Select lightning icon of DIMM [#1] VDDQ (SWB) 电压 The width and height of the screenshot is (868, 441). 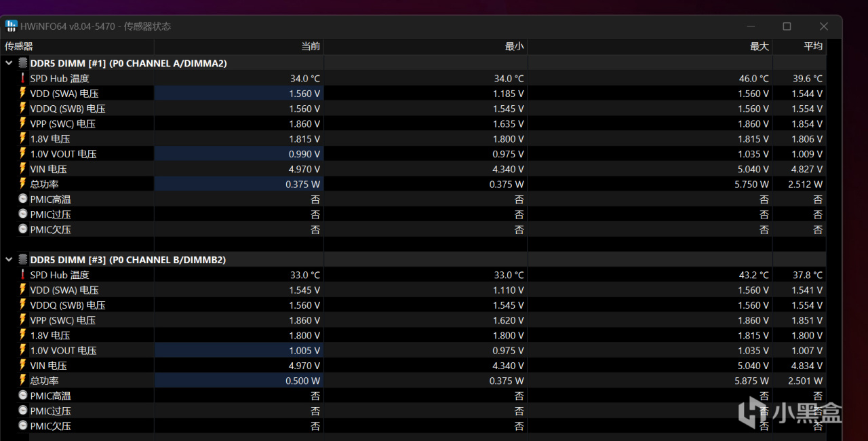tap(23, 109)
